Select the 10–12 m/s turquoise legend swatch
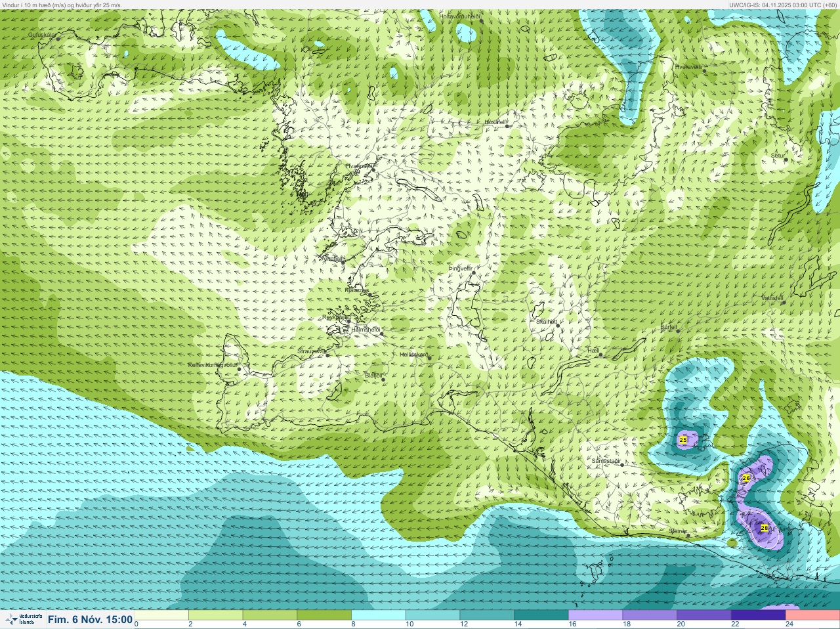This screenshot has width=840, height=629. tap(432, 615)
